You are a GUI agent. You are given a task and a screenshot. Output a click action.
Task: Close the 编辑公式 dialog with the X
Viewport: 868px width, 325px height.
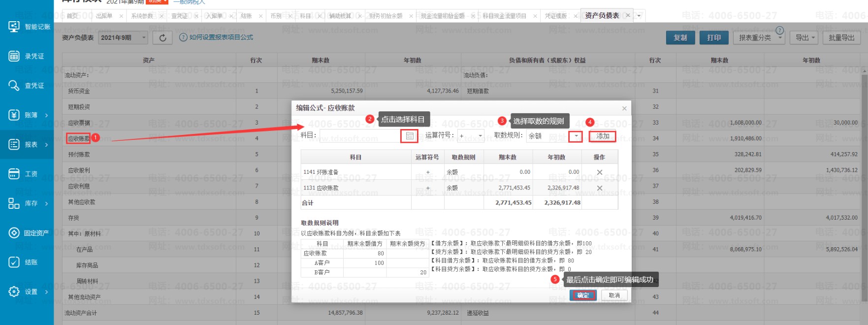(624, 108)
